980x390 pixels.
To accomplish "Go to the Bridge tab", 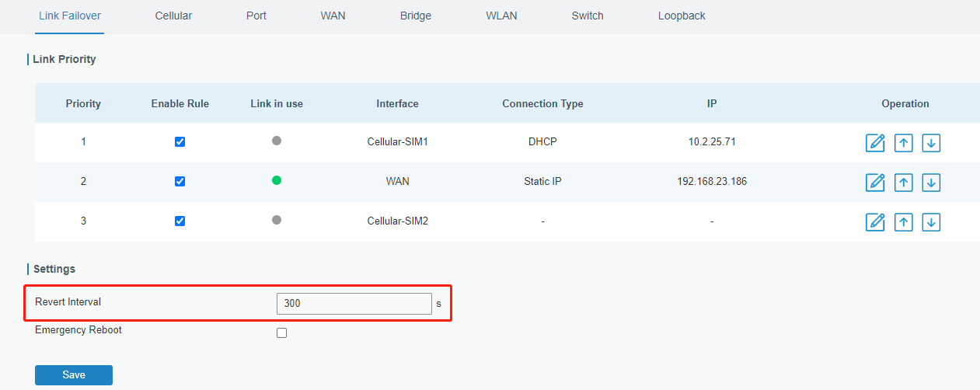I will [416, 16].
